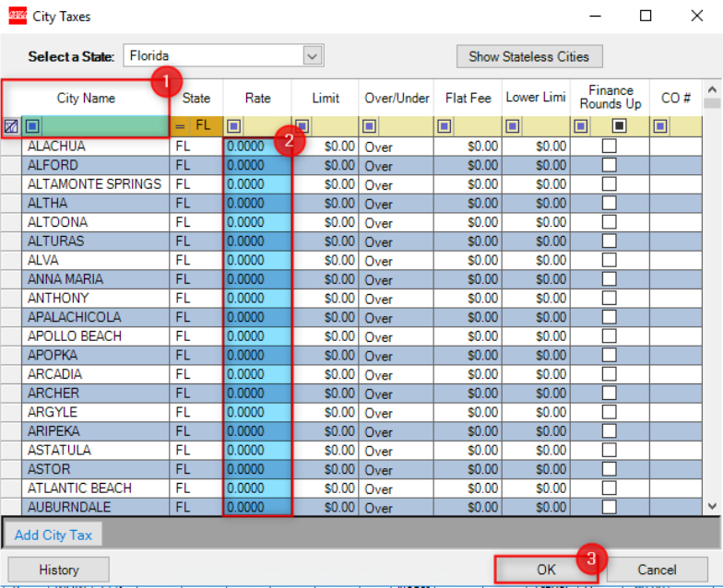
Task: Click the scrollbar down arrow
Action: click(x=712, y=506)
